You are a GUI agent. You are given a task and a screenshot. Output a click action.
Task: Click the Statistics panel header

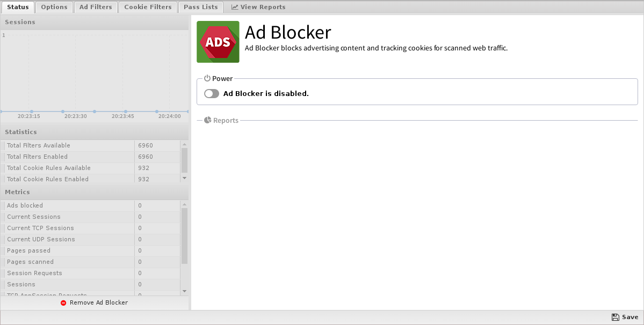[95, 132]
